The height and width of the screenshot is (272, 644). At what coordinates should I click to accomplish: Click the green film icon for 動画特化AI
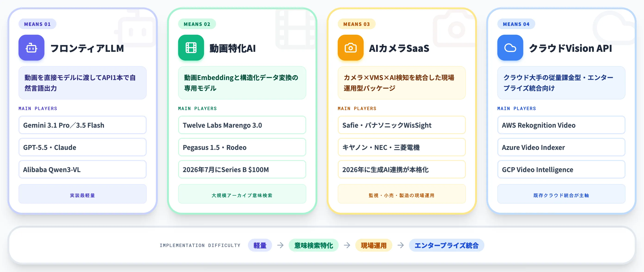[x=191, y=48]
